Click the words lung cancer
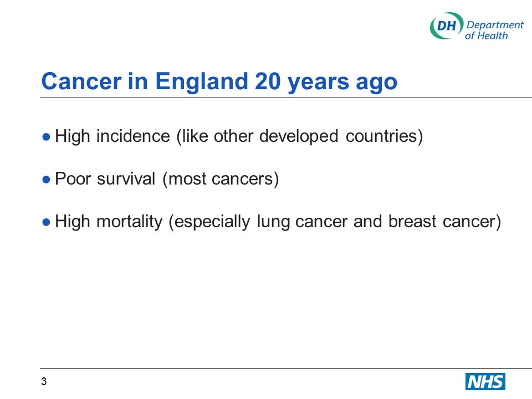 pos(303,222)
